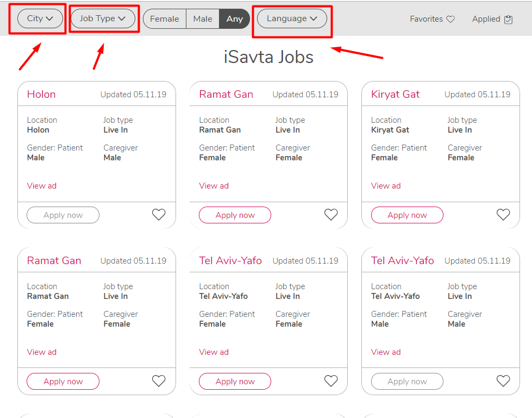This screenshot has width=532, height=418.
Task: Open the Ramat Gan title beside Holon
Action: (226, 95)
